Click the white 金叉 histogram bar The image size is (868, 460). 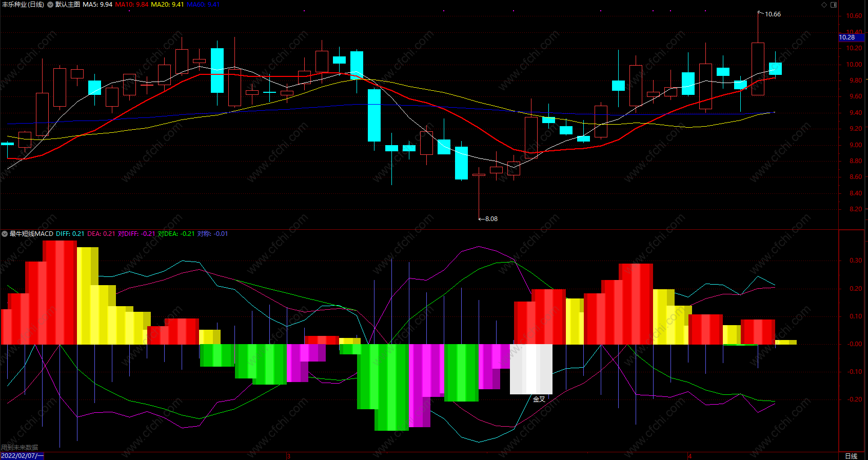pyautogui.click(x=531, y=369)
